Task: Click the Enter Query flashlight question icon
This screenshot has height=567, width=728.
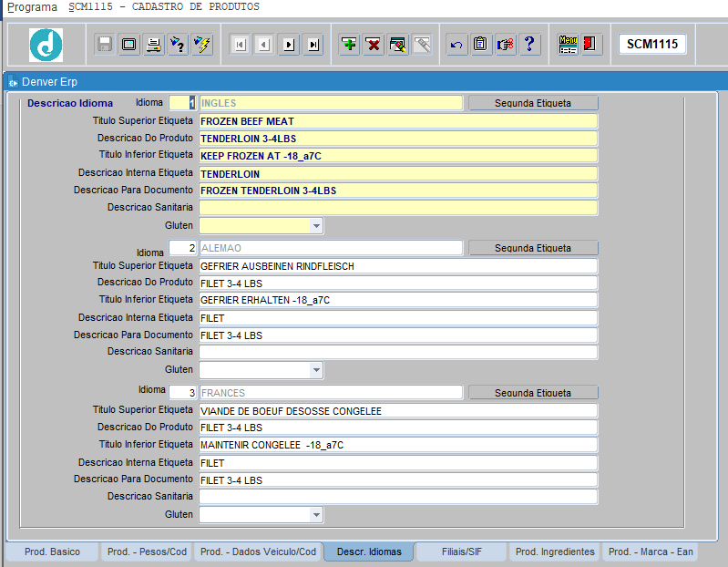Action: click(x=178, y=45)
